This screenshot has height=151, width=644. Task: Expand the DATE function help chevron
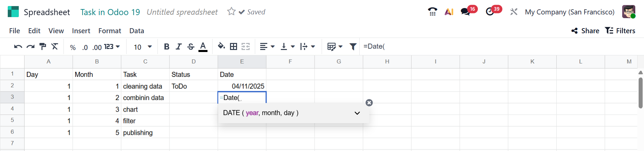click(x=357, y=113)
